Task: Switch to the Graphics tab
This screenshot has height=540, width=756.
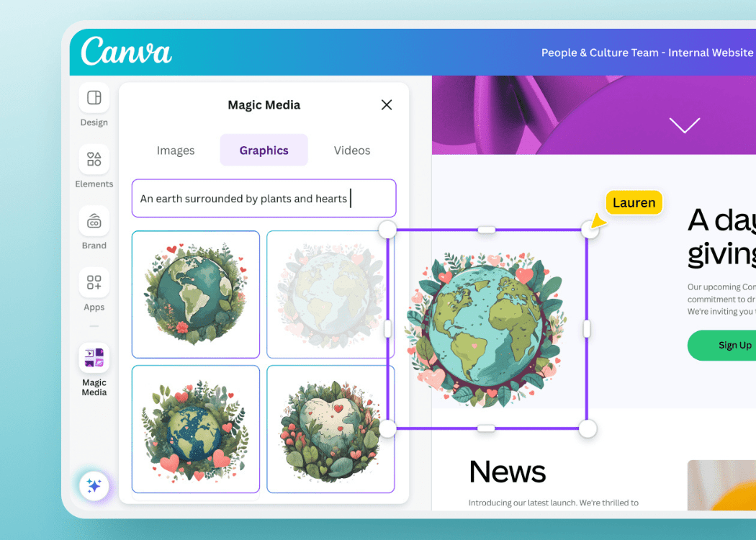Action: point(264,150)
